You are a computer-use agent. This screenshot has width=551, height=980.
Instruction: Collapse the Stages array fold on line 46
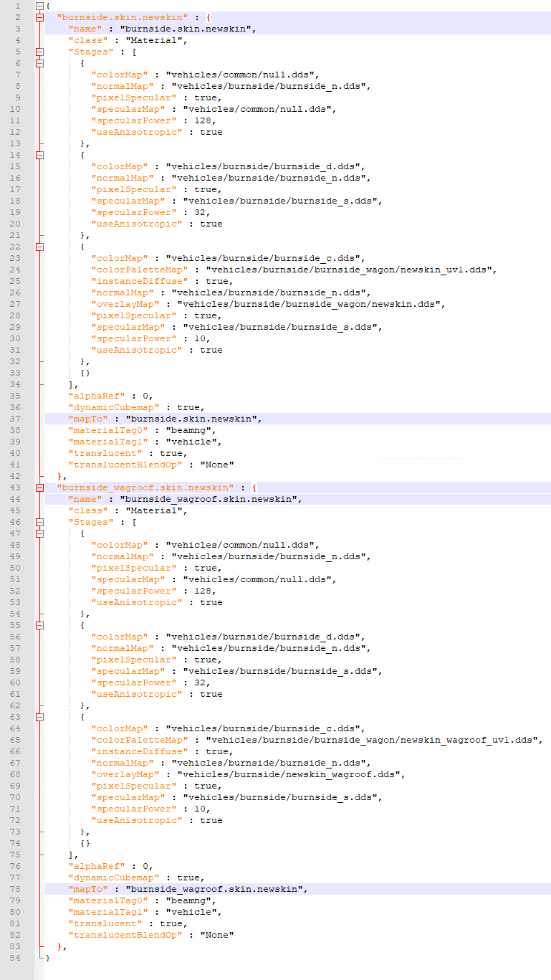39,522
